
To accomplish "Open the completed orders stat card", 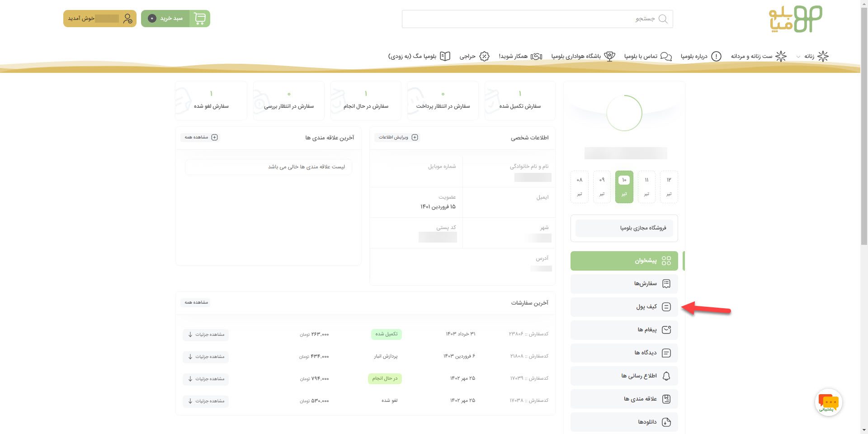I will tap(519, 100).
